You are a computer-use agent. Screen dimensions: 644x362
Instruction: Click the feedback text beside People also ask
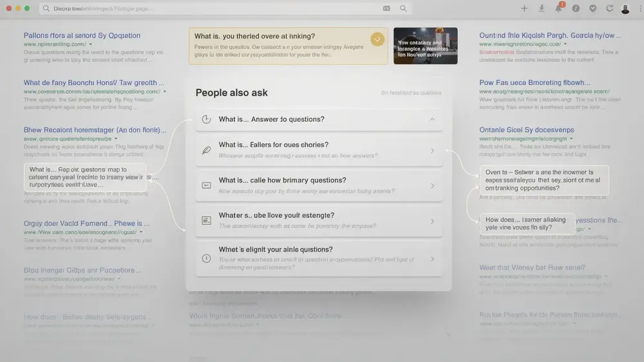pyautogui.click(x=411, y=93)
